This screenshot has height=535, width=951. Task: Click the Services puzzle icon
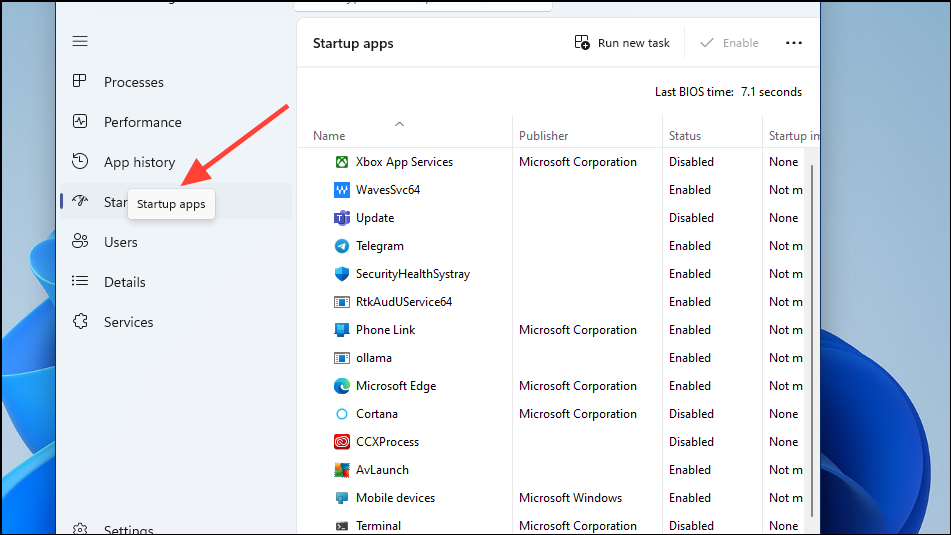pos(80,321)
